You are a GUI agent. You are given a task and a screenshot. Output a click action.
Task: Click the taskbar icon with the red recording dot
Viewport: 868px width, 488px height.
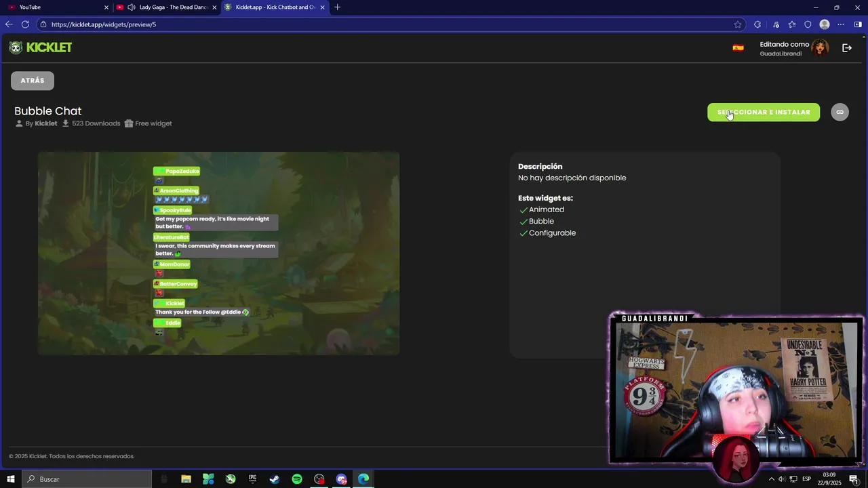319,479
